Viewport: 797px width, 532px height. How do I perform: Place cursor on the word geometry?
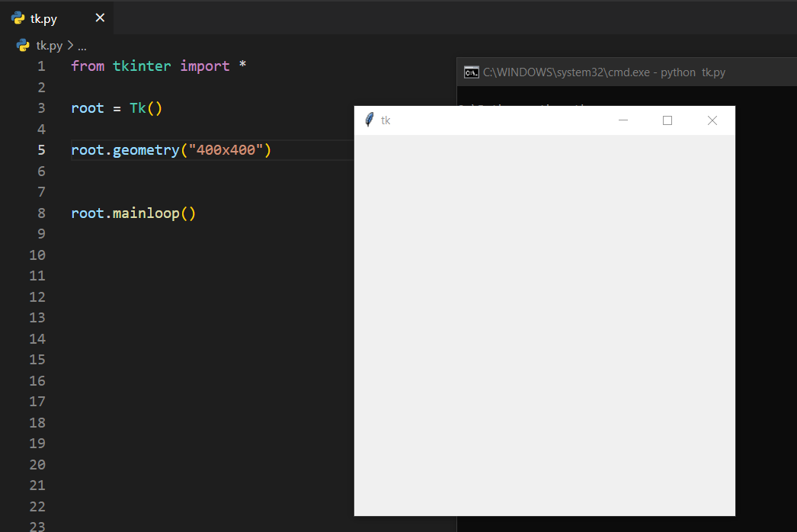pos(146,150)
